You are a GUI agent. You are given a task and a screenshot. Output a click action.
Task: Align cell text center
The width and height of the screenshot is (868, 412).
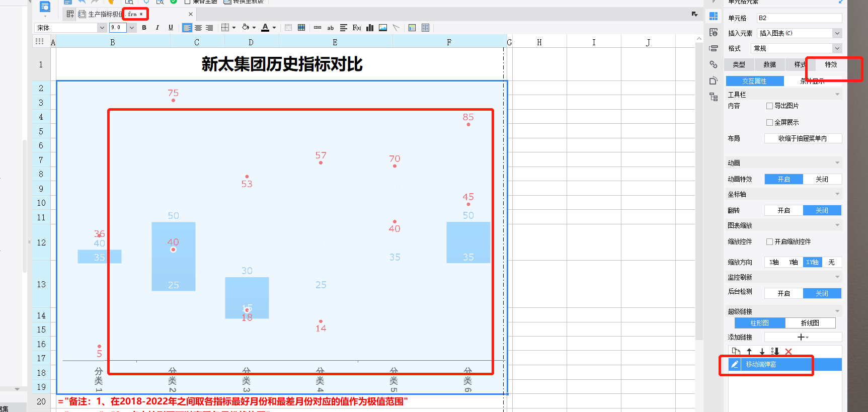(x=198, y=28)
